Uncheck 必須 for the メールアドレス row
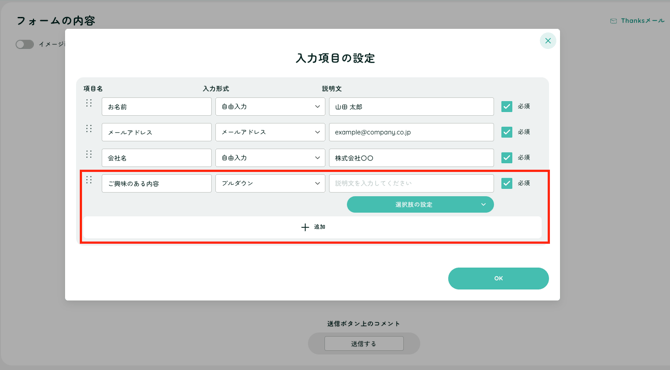 tap(507, 132)
